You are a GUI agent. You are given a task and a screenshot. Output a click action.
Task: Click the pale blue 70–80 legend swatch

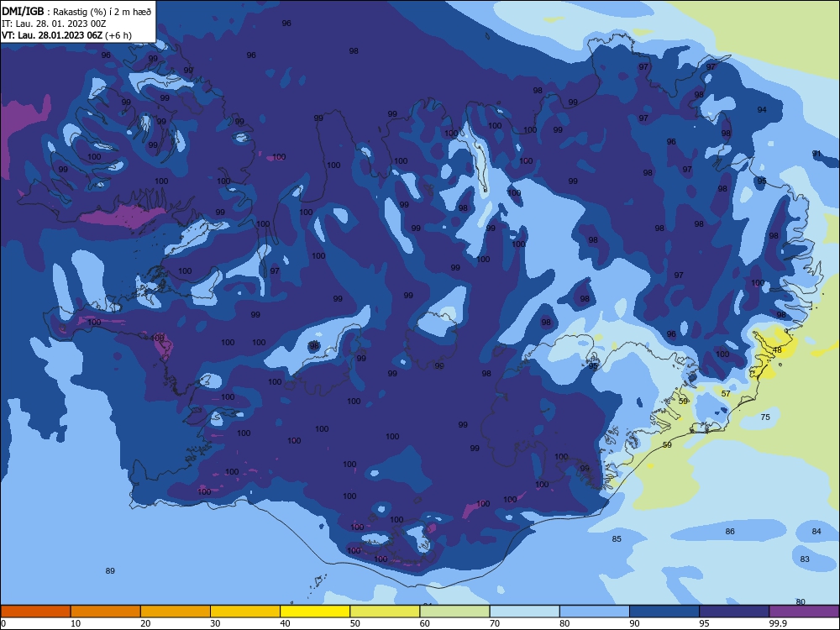[524, 612]
